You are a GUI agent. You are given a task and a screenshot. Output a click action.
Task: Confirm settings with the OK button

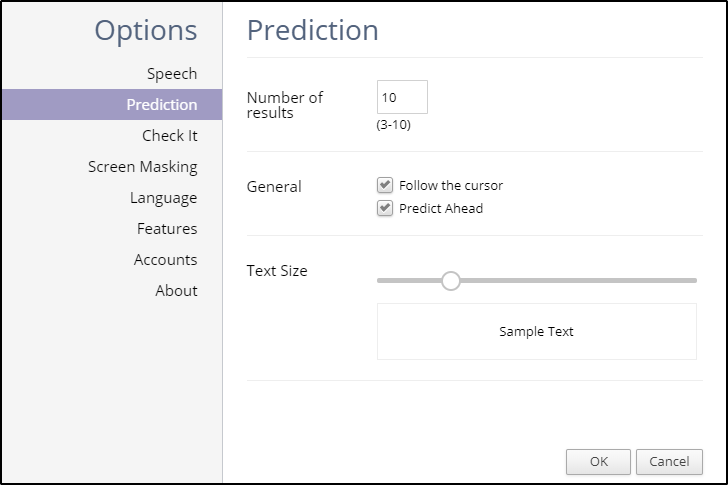pyautogui.click(x=598, y=462)
